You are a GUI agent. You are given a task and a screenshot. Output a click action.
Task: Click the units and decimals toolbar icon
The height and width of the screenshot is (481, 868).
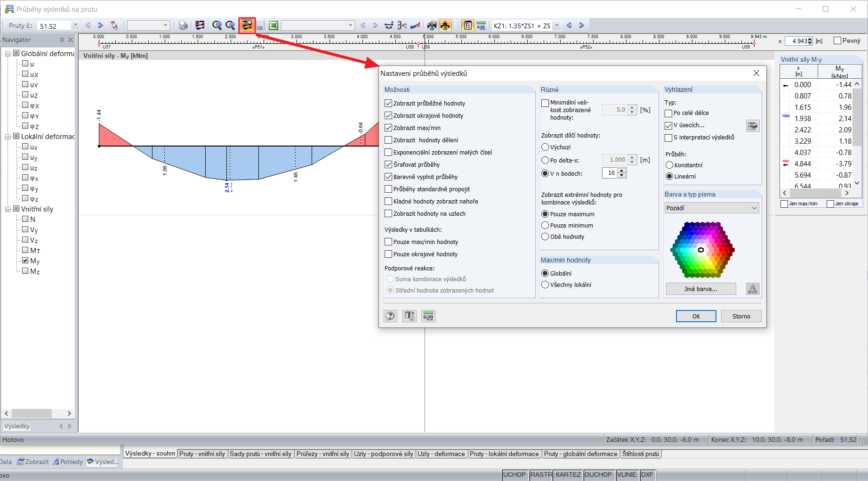pyautogui.click(x=481, y=25)
